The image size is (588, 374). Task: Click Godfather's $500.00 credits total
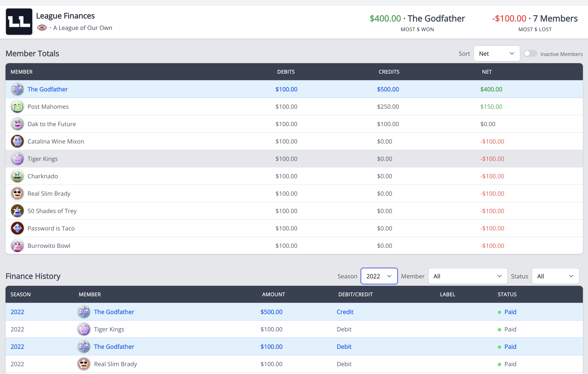[x=388, y=89]
